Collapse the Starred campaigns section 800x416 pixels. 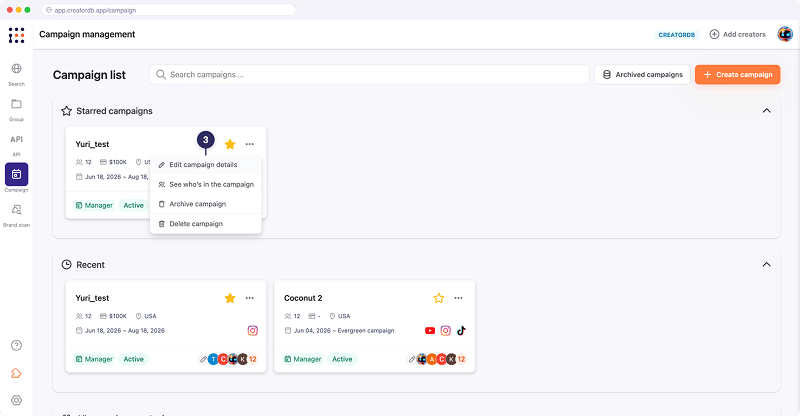coord(766,111)
